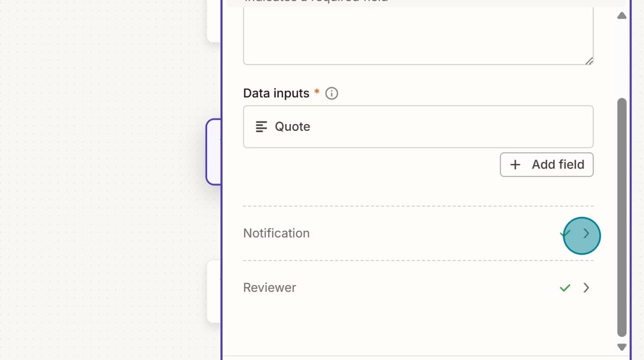Select the Quote data input
Viewport: 644px width, 360px height.
[x=418, y=127]
